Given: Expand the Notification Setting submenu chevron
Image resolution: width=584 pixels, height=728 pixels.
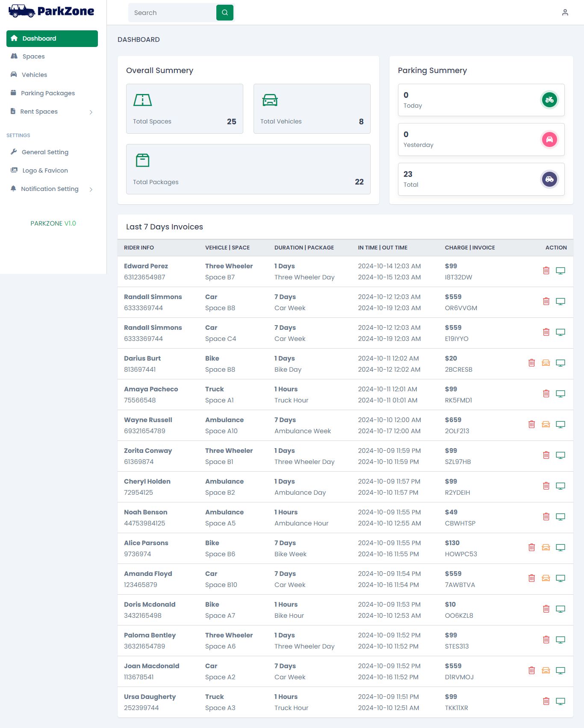Looking at the screenshot, I should pyautogui.click(x=91, y=189).
